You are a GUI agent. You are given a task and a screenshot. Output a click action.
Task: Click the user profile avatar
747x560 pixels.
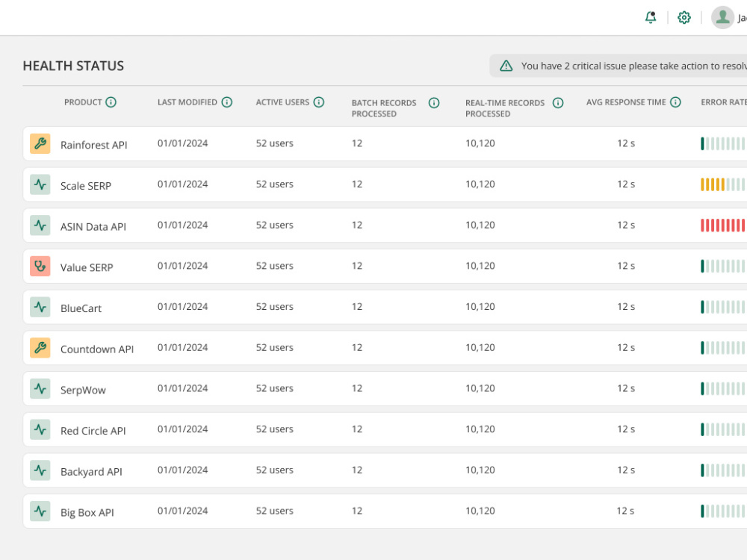click(x=722, y=18)
